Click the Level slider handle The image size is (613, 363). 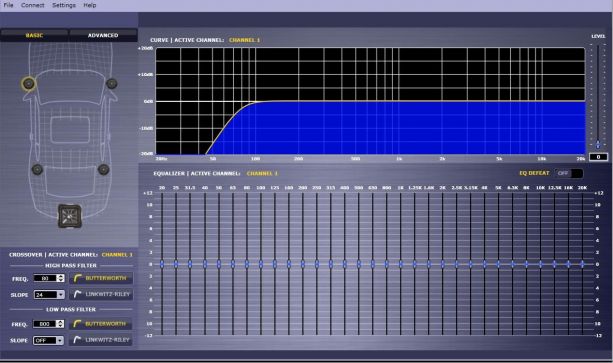598,145
